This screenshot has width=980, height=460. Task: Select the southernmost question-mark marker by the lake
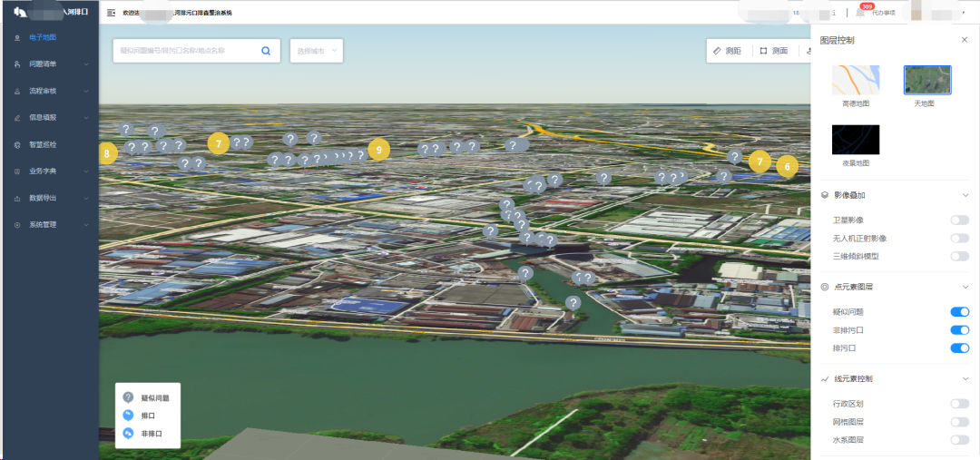[573, 303]
